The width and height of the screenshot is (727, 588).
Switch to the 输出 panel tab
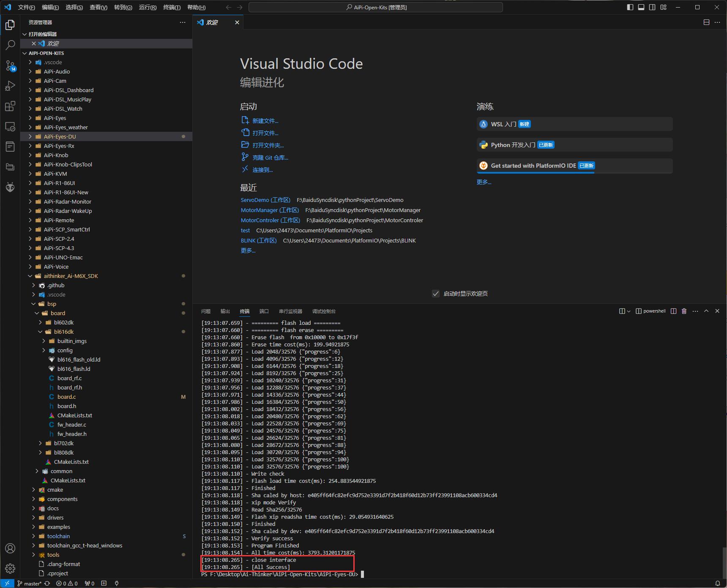click(x=225, y=311)
